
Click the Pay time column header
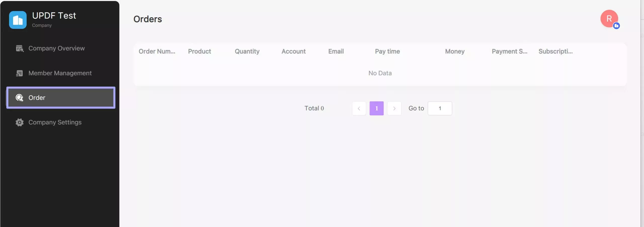387,51
